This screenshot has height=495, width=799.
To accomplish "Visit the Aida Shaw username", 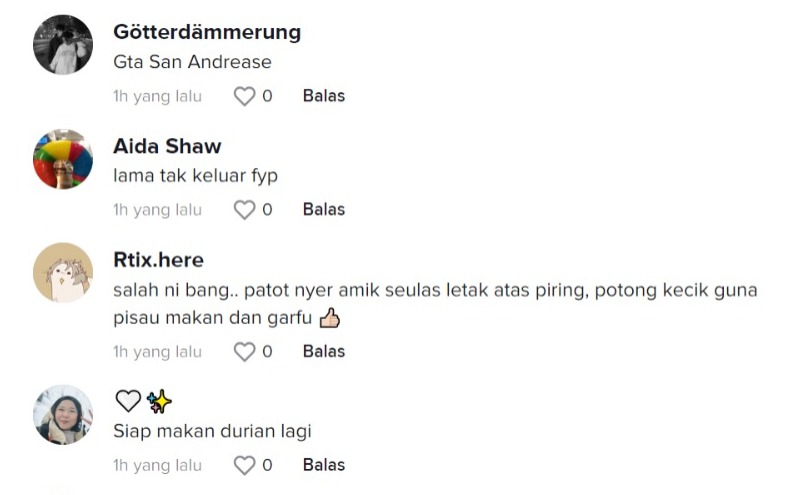I will (167, 146).
